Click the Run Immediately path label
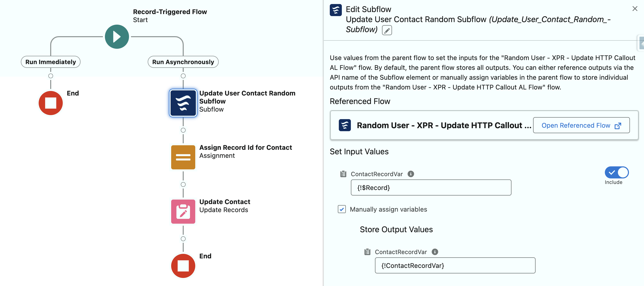 [x=51, y=62]
